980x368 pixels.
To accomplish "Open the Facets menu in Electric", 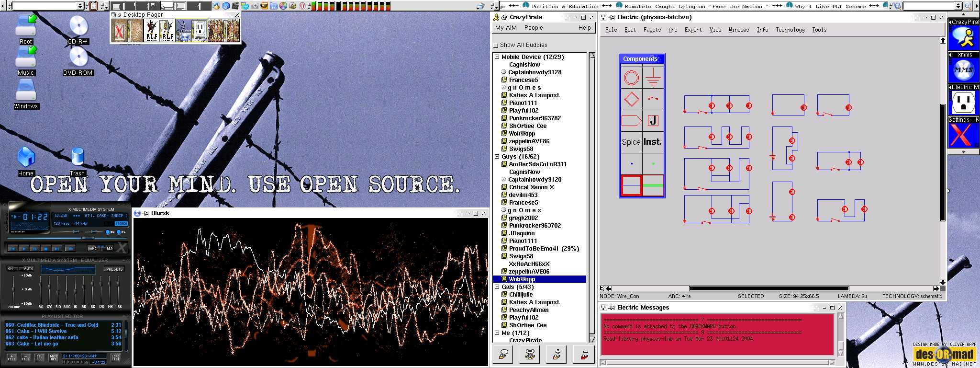I will point(652,30).
